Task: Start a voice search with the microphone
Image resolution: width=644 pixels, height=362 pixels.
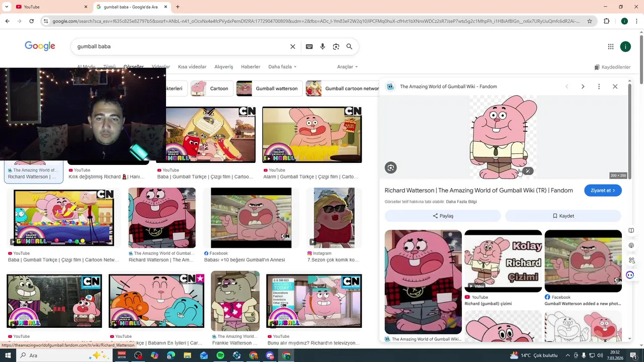Action: (323, 46)
